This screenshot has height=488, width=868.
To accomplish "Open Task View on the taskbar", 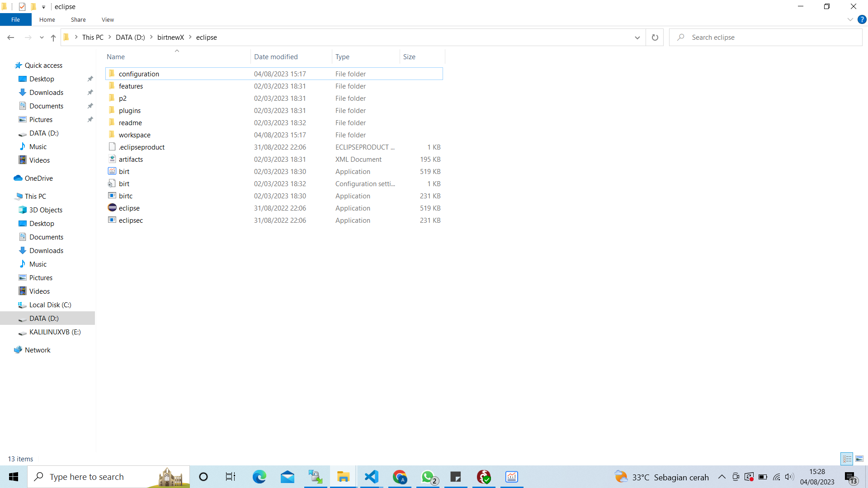I will pyautogui.click(x=231, y=477).
